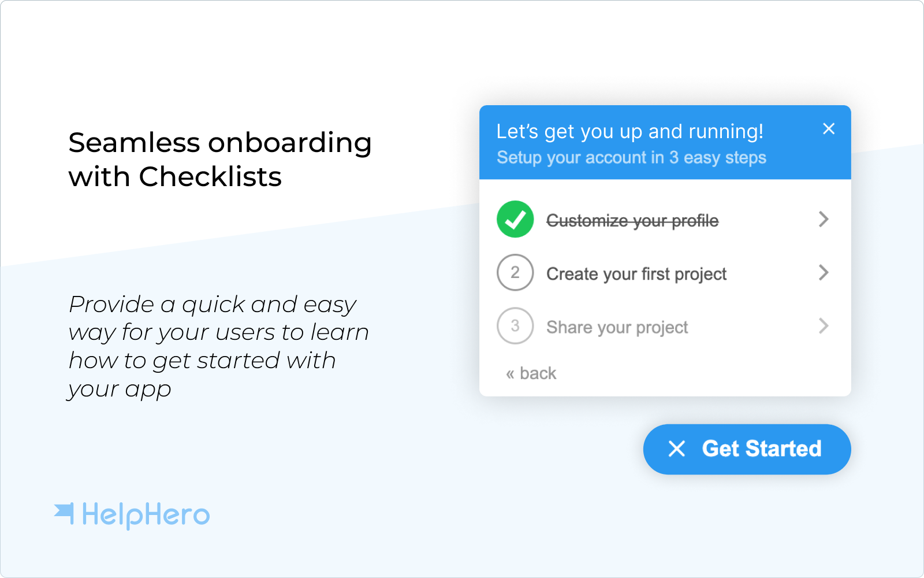Expand the Create your first project chevron
The width and height of the screenshot is (924, 578).
coord(824,272)
